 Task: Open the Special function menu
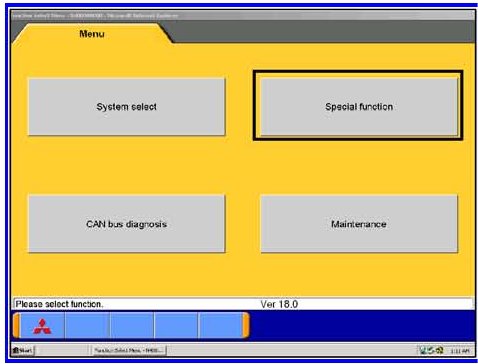(x=359, y=107)
